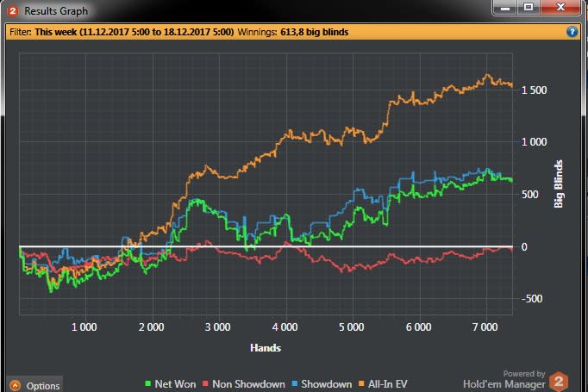Click the Hold'em Manager 2 title bar icon
Screen dimensions: 588x392
point(12,11)
